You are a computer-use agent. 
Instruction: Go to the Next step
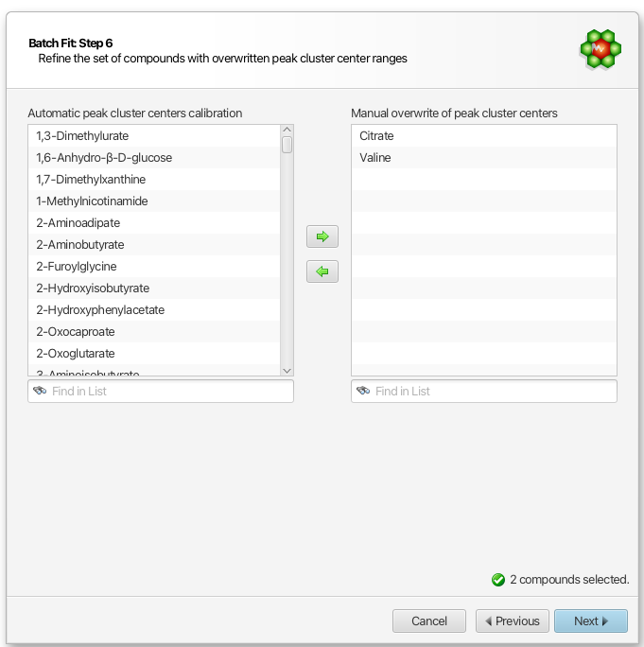pos(591,621)
